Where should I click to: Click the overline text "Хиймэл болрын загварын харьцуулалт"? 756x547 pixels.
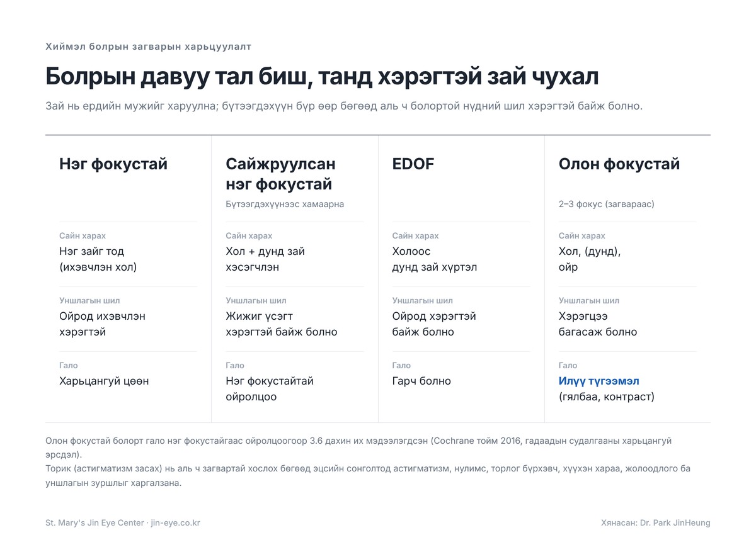148,47
